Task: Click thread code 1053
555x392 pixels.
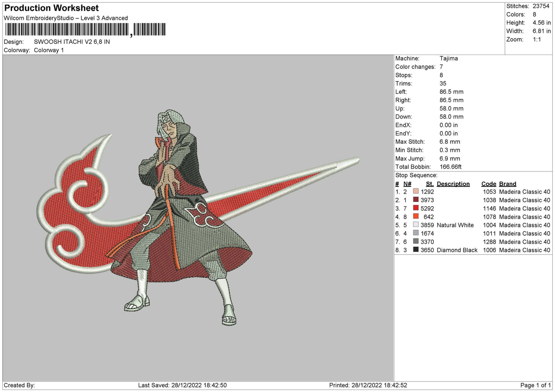Action: [x=489, y=192]
